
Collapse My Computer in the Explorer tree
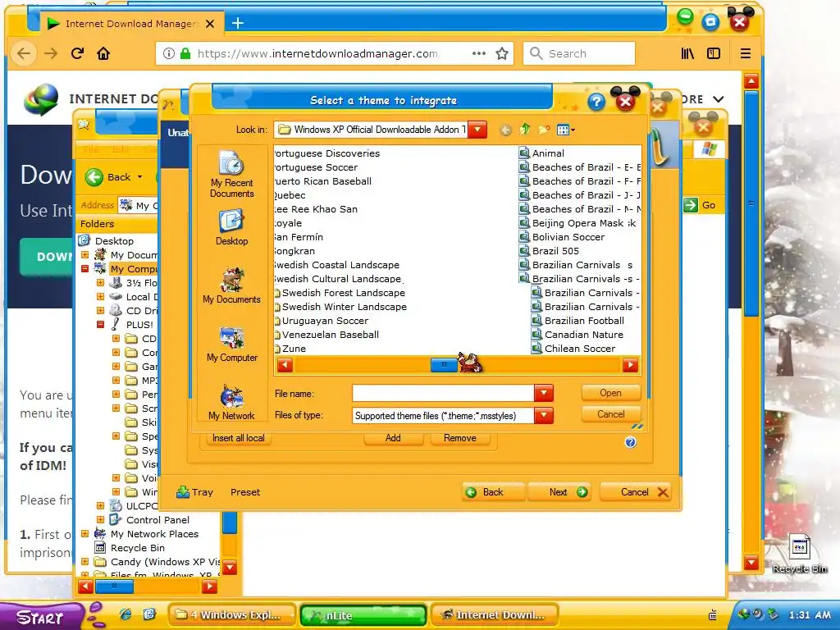tap(84, 269)
